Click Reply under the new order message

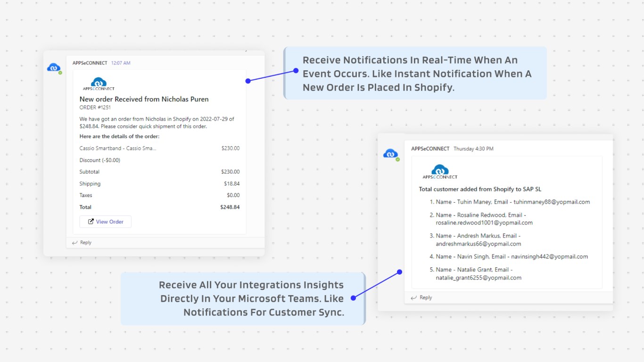tap(86, 242)
